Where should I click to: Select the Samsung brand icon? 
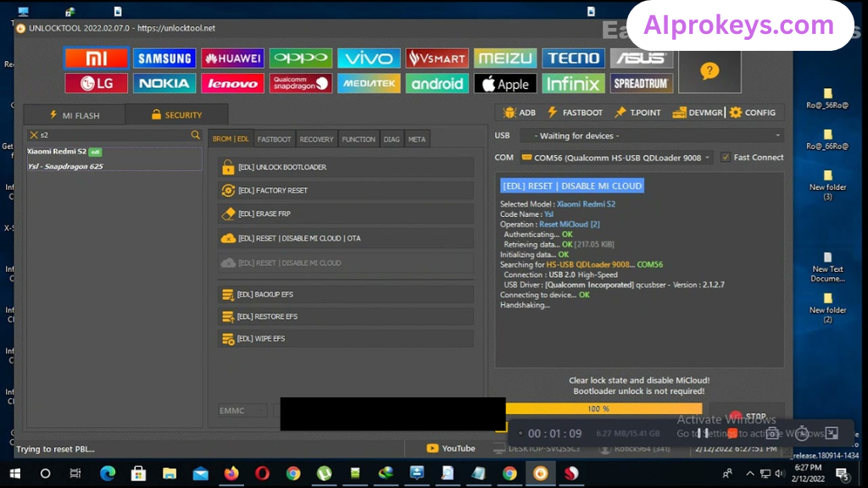164,58
